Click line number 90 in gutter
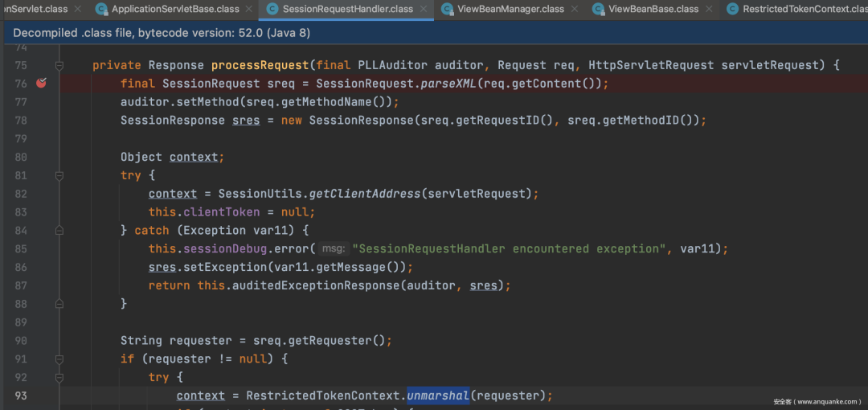The height and width of the screenshot is (410, 868). coord(20,340)
